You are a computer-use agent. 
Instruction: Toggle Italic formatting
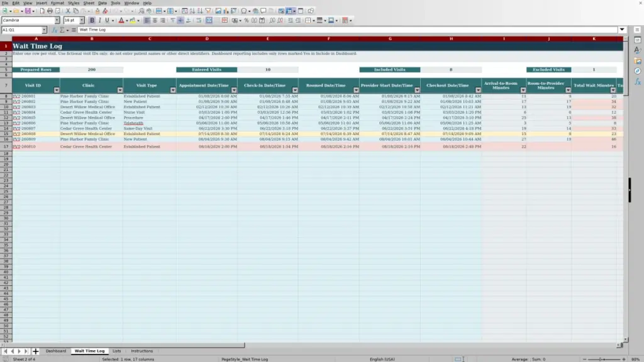point(100,20)
